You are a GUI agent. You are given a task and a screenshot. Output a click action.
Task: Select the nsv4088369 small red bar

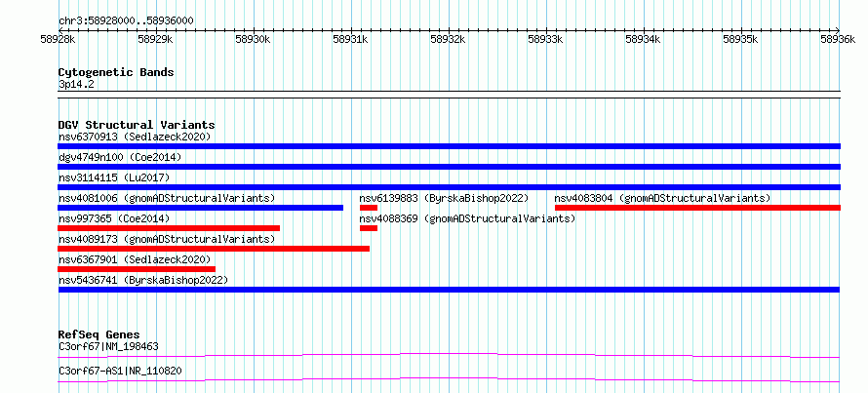pyautogui.click(x=369, y=228)
